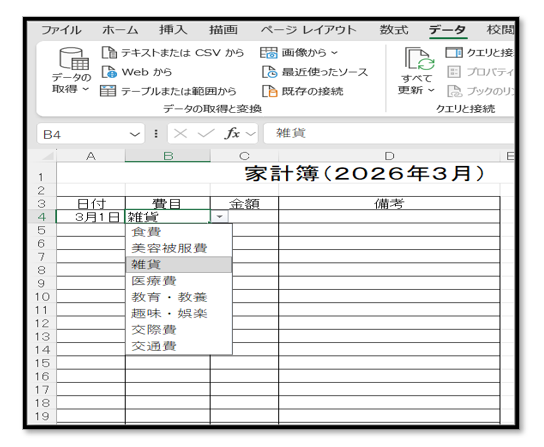Click the 費目 header cell
The width and height of the screenshot is (544, 447).
coord(168,203)
